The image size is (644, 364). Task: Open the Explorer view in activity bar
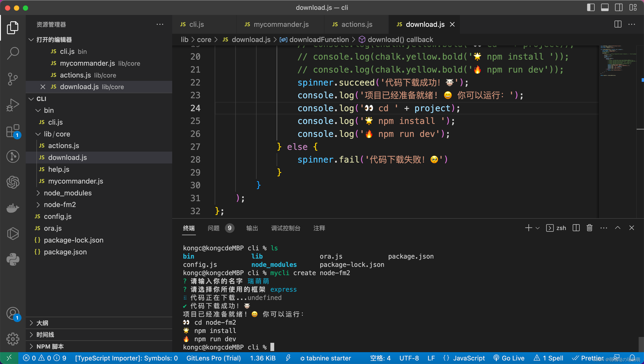tap(13, 27)
